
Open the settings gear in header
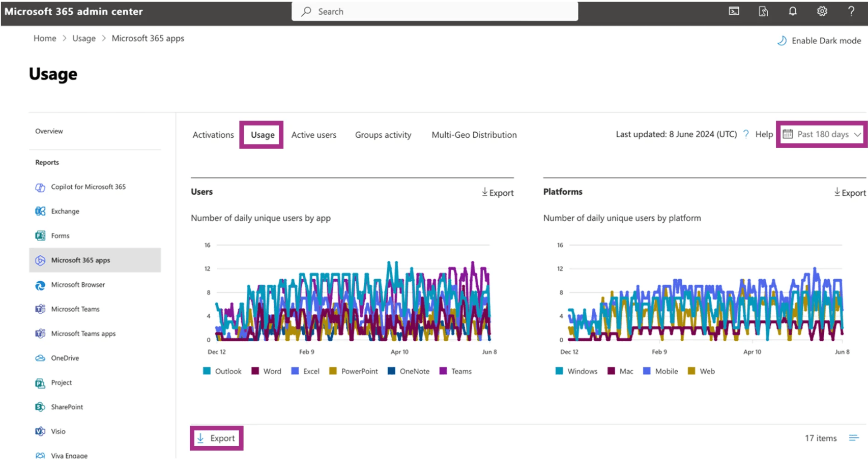pyautogui.click(x=822, y=11)
